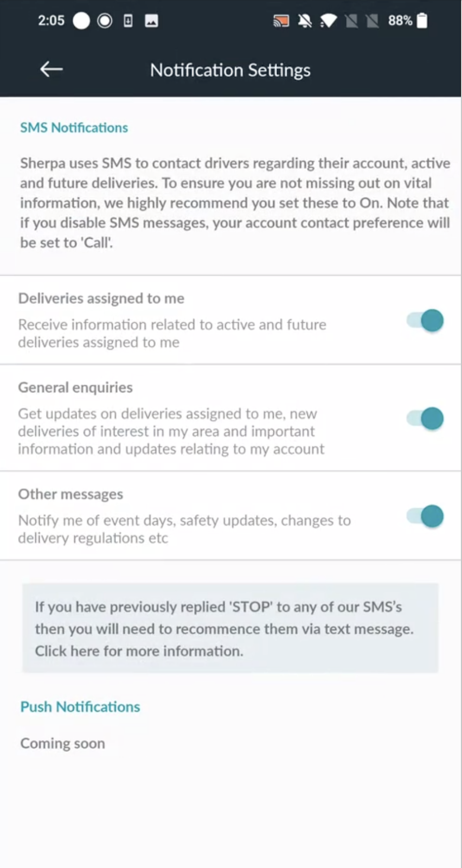Tap the Coming soon text

click(62, 743)
